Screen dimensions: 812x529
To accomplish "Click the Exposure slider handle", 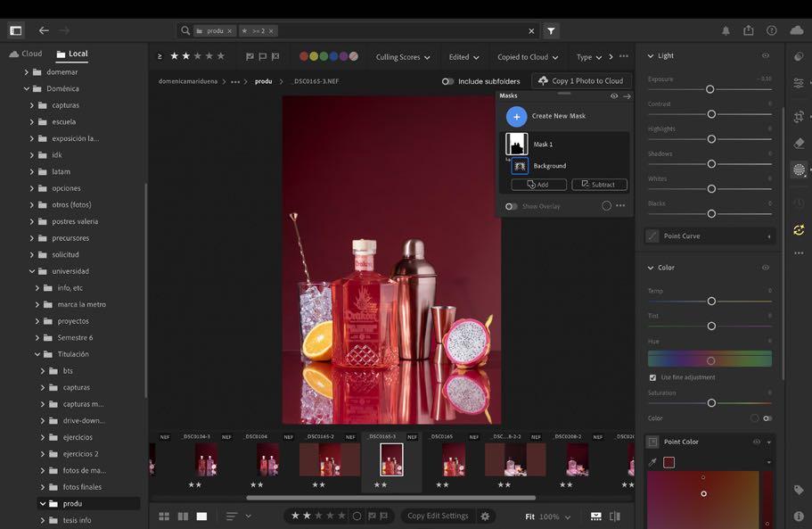I will [x=710, y=89].
